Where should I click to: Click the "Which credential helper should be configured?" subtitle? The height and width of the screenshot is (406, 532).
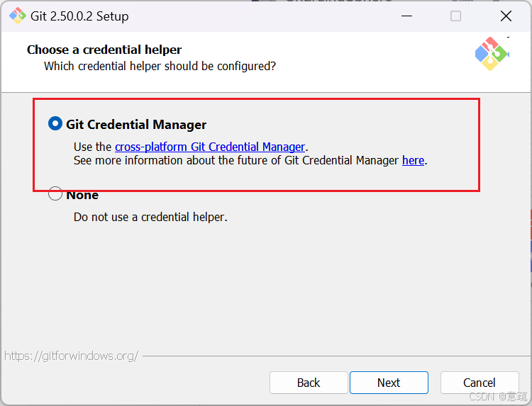[160, 66]
